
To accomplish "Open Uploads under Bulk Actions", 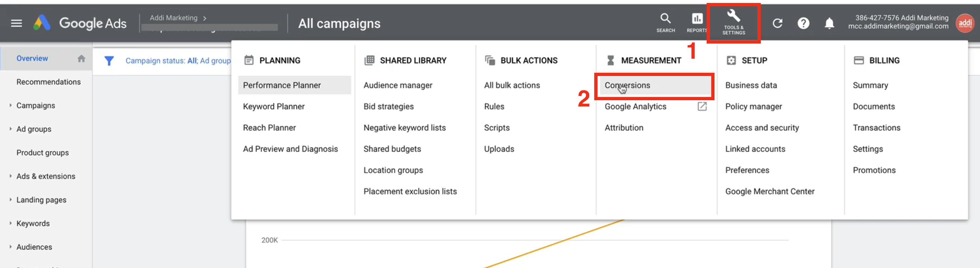I will click(499, 149).
